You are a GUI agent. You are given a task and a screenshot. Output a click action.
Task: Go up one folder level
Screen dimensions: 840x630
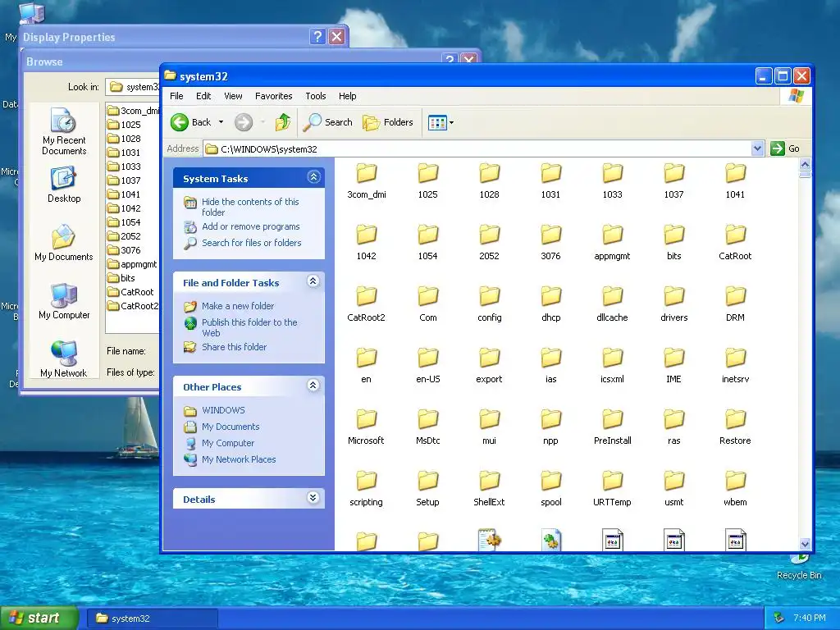pyautogui.click(x=283, y=122)
